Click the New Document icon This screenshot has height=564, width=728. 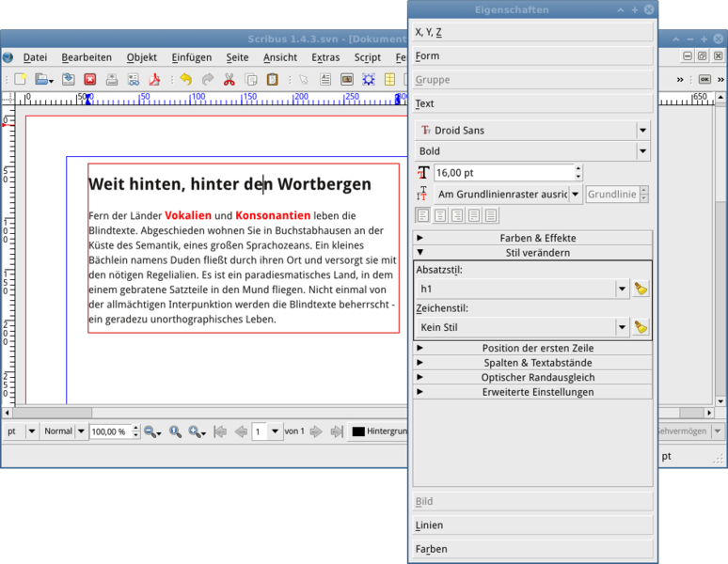(x=20, y=80)
